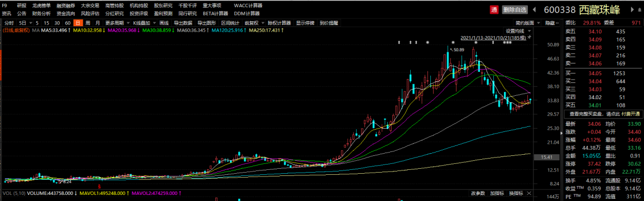
Task: Click 加指标 add indicator
Action: pos(497,193)
